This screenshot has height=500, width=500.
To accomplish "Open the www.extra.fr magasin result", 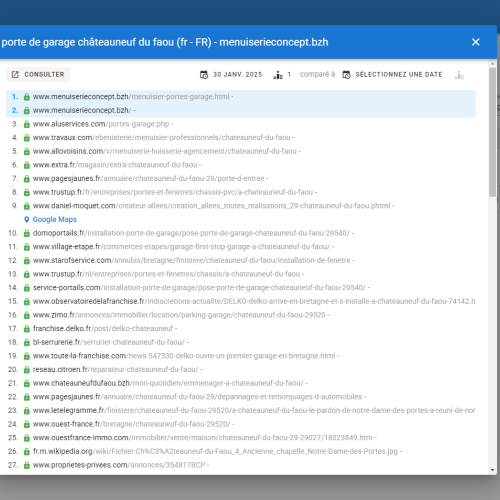I will (115, 165).
